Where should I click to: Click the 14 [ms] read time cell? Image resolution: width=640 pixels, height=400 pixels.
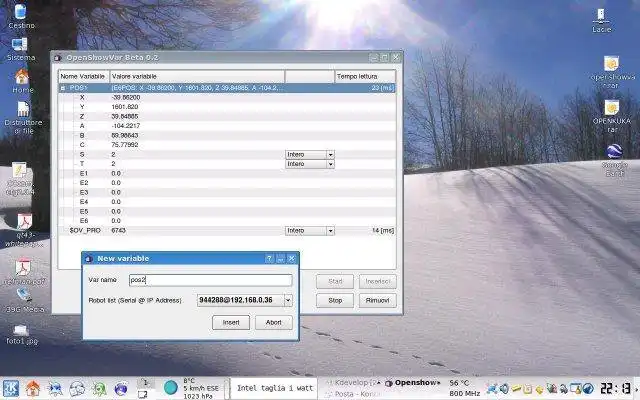pyautogui.click(x=383, y=231)
